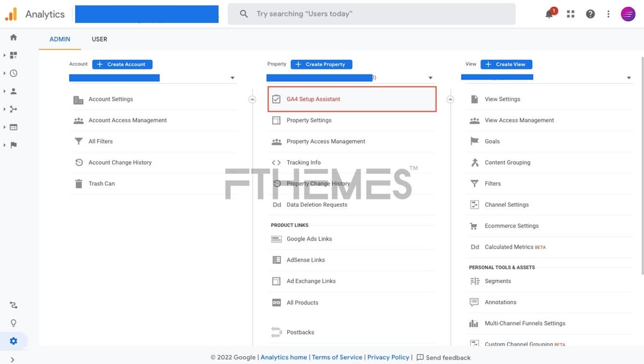Screen dimensions: 644x364
Task: Open the Home icon in left sidebar
Action: pos(13,37)
